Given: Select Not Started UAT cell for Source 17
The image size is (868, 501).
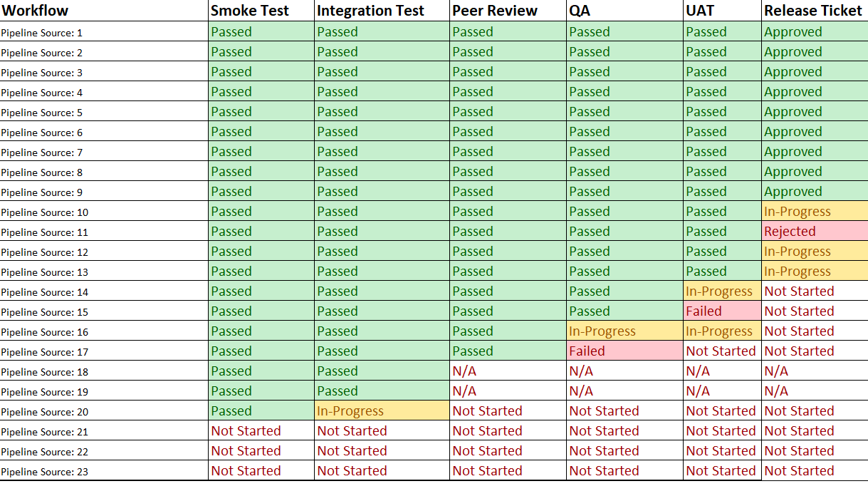Looking at the screenshot, I should 722,351.
